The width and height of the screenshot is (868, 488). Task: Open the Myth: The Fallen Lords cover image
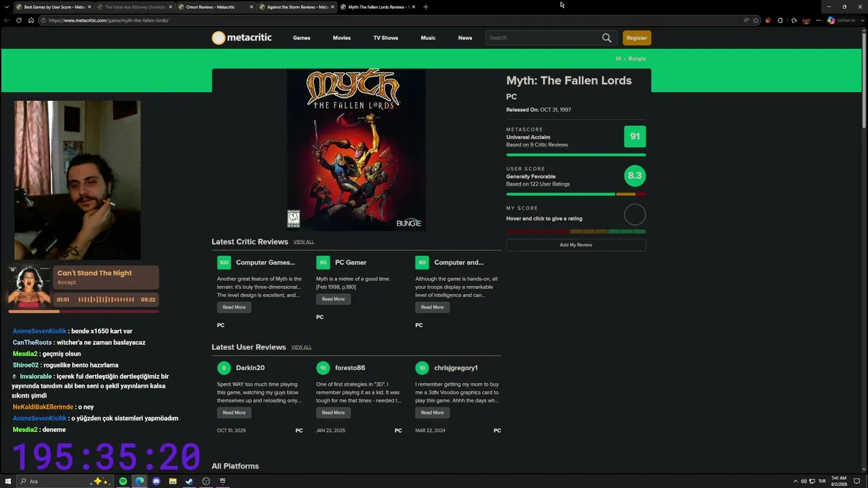pos(356,149)
